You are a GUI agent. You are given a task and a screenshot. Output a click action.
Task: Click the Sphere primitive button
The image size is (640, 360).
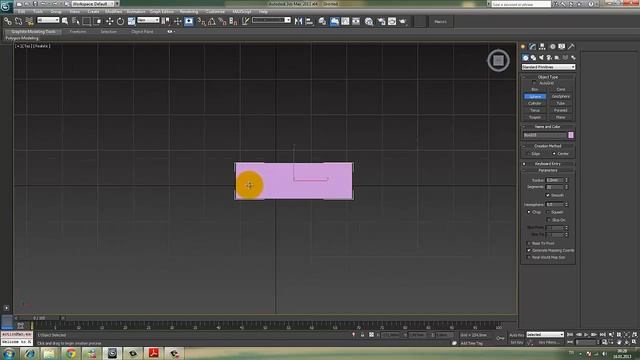coord(535,96)
